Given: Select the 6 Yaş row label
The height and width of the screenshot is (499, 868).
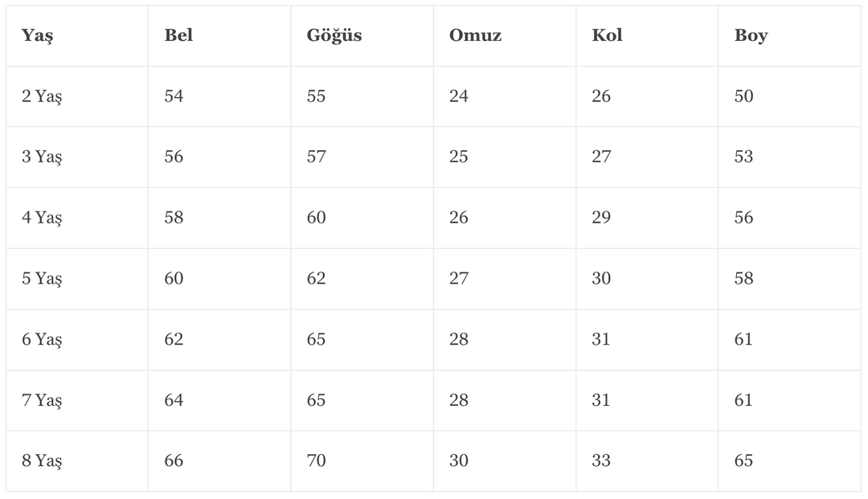Looking at the screenshot, I should pyautogui.click(x=42, y=340).
